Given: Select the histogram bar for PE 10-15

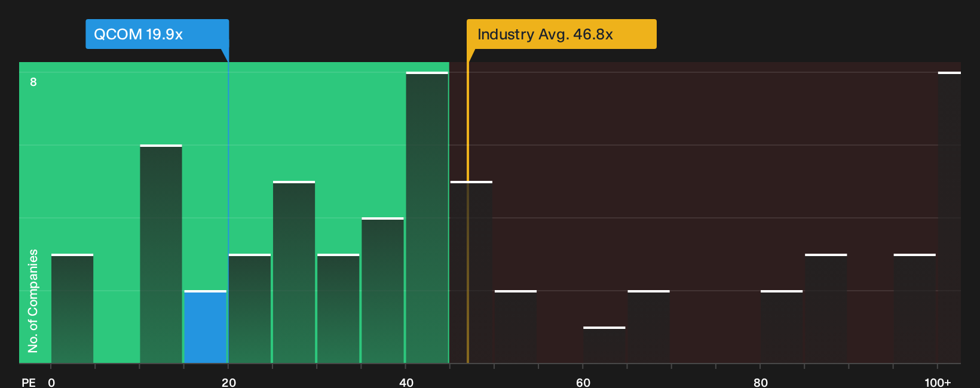Looking at the screenshot, I should 161,254.
